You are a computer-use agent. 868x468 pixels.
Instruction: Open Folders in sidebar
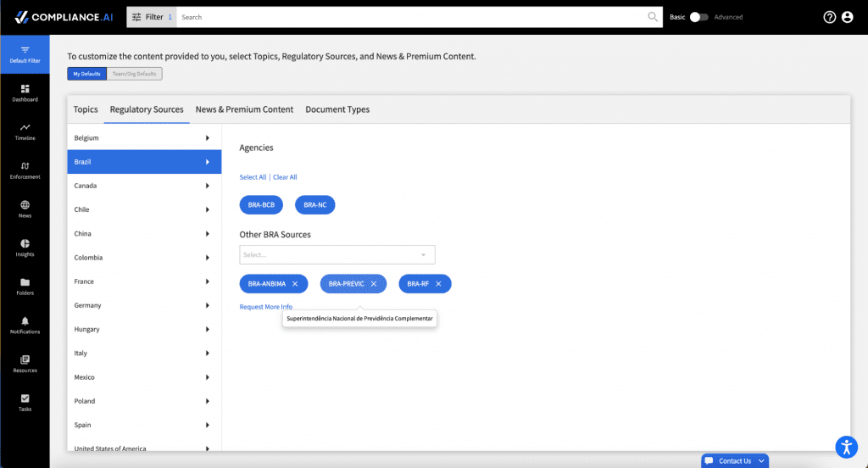click(x=25, y=287)
